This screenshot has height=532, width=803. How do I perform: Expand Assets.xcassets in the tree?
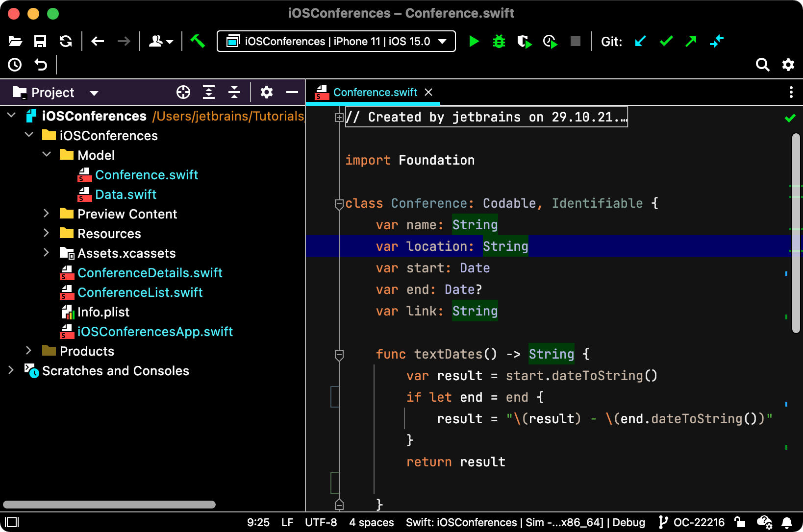46,253
